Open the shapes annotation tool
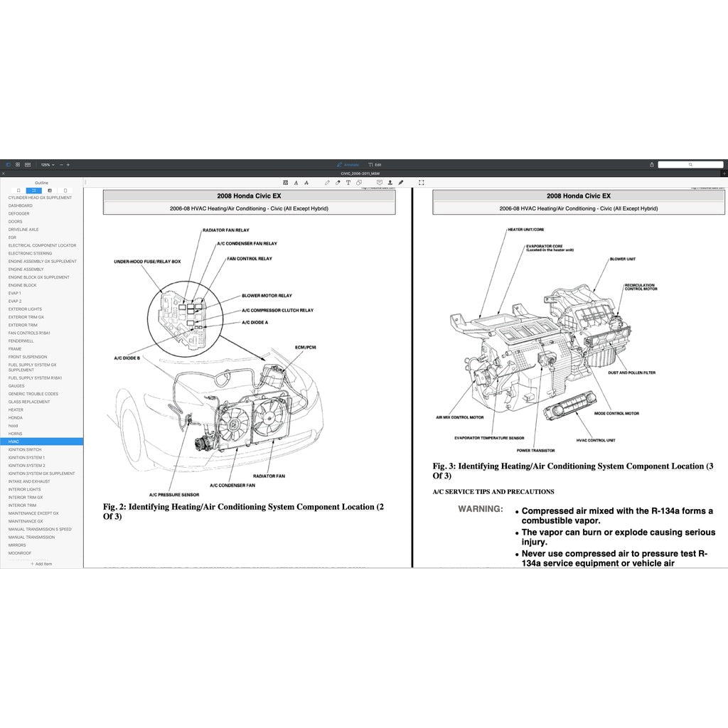Viewport: 728px width, 728px height. coord(358,183)
